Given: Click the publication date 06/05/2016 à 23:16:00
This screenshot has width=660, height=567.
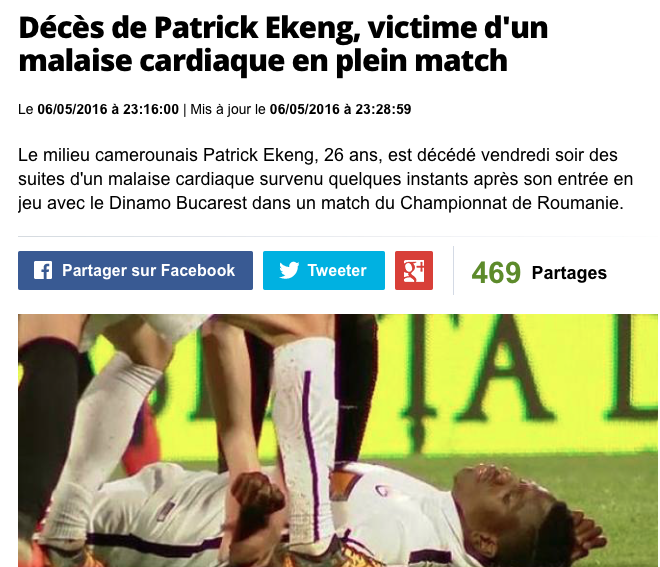Looking at the screenshot, I should (x=108, y=109).
